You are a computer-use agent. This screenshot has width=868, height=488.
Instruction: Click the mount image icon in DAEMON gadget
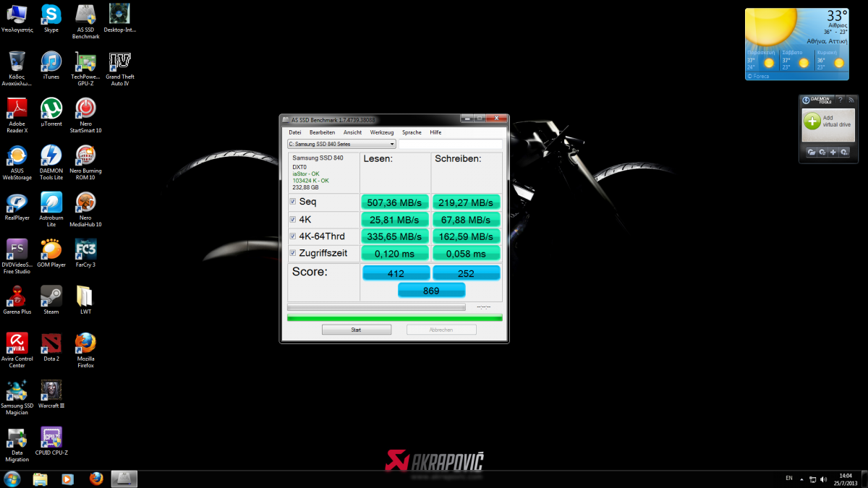[811, 152]
